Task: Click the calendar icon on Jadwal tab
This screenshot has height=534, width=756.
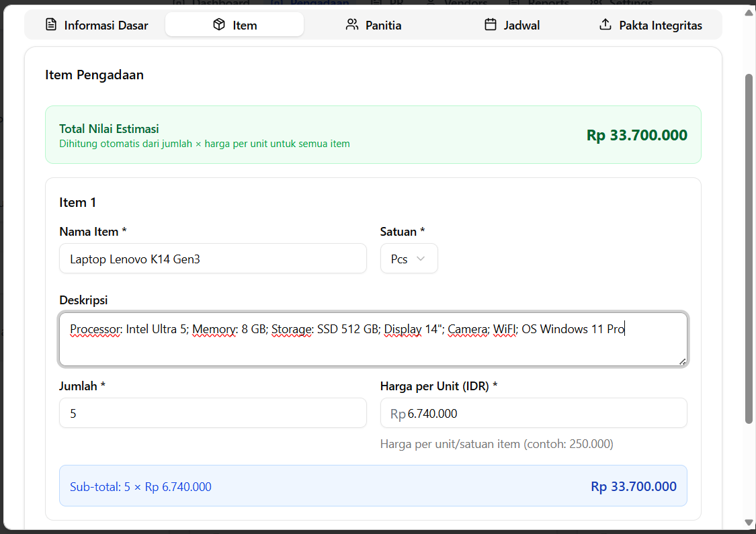Action: click(x=491, y=25)
